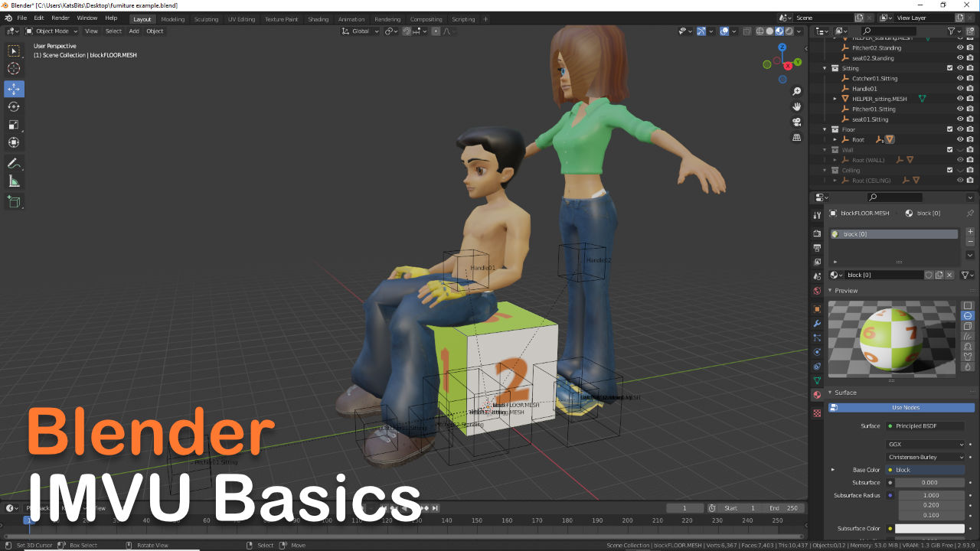Viewport: 980px width, 551px height.
Task: Click the Subsurface Color white swatch
Action: 930,528
